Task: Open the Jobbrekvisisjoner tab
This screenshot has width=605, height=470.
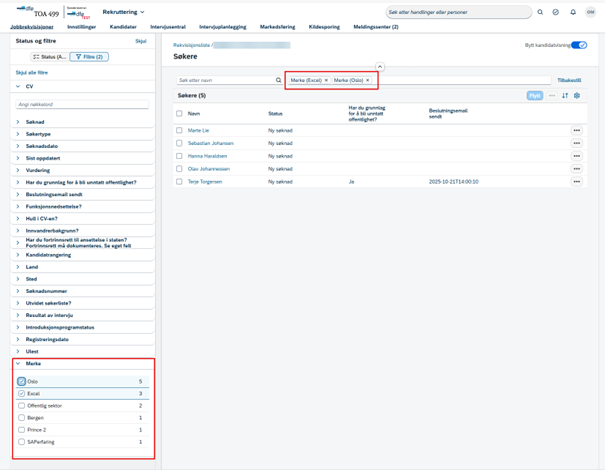Action: [x=32, y=27]
